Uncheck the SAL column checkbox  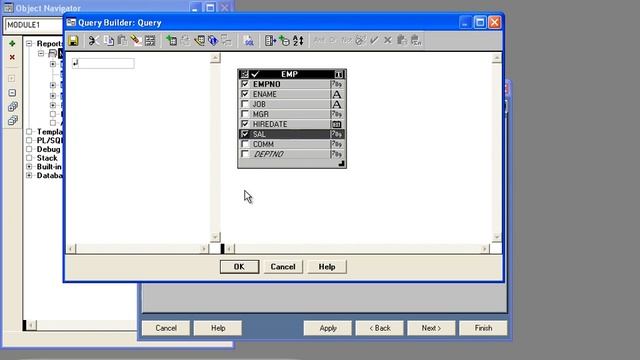(x=245, y=134)
